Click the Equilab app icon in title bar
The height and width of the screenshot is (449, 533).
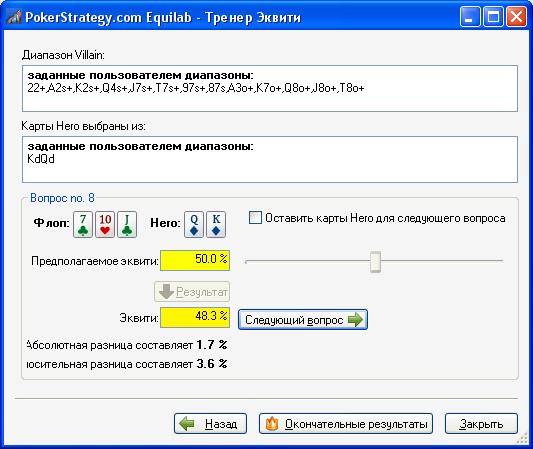pyautogui.click(x=14, y=17)
